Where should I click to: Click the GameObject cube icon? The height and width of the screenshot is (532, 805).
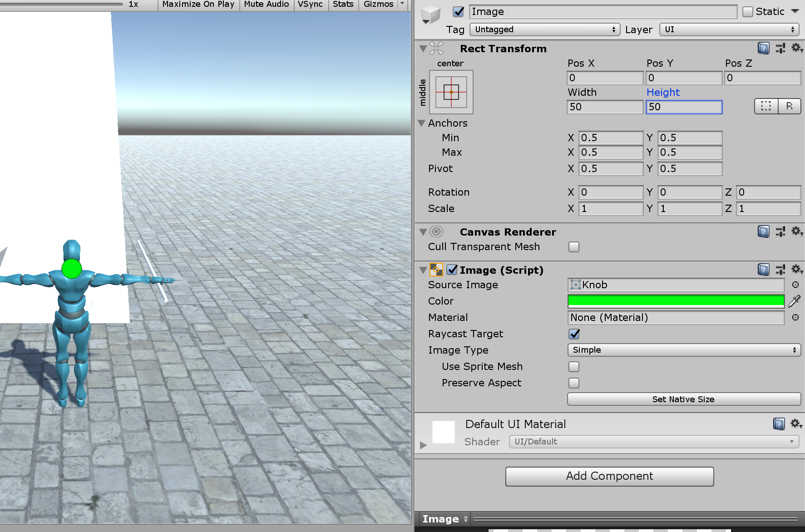pyautogui.click(x=430, y=15)
